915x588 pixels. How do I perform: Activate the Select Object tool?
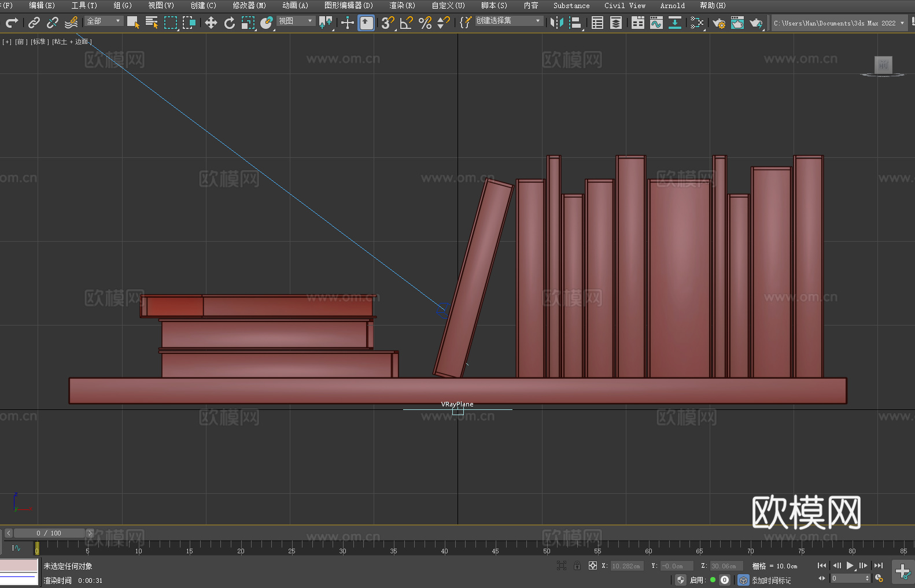click(x=133, y=23)
